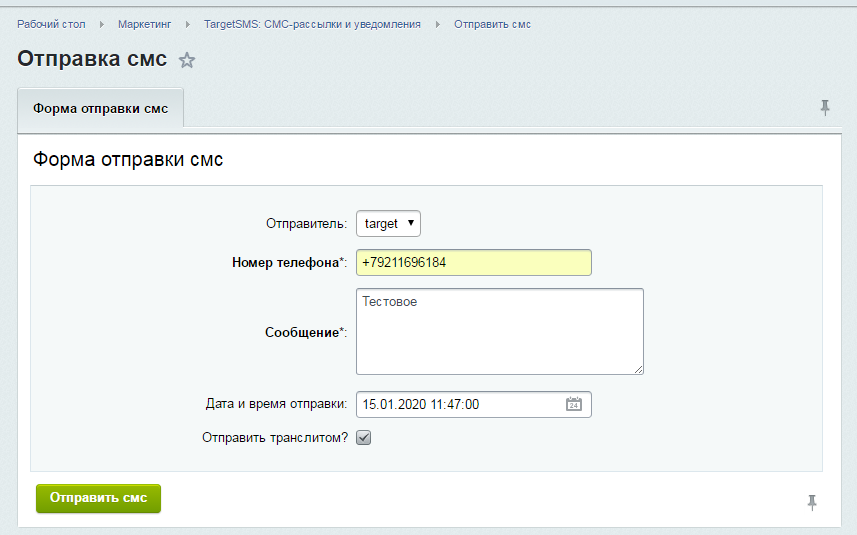
Task: Open TargetSMS: СМС-рассылки и уведомления breadcrumb
Action: click(x=312, y=24)
